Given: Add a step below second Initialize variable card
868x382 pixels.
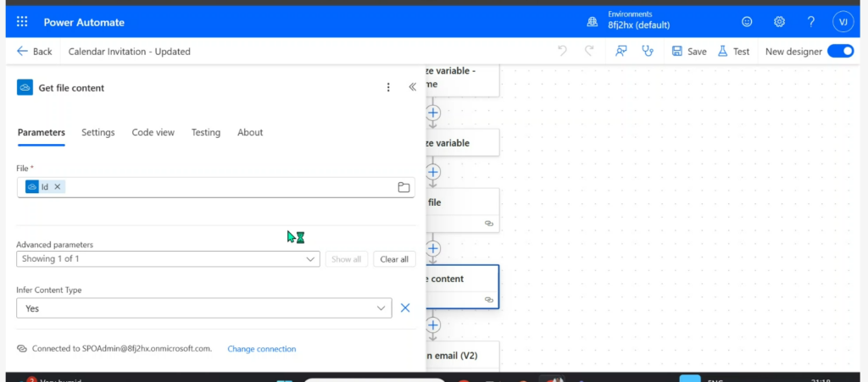Looking at the screenshot, I should tap(433, 172).
